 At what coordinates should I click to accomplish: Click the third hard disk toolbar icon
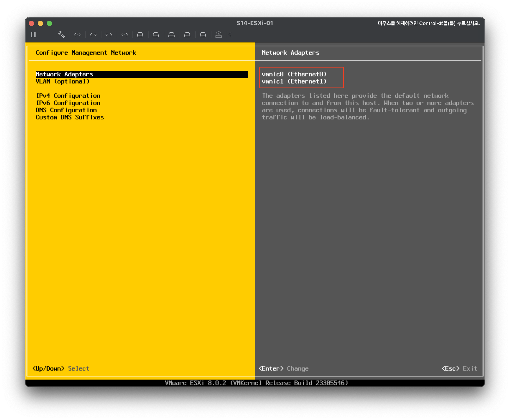click(x=172, y=35)
